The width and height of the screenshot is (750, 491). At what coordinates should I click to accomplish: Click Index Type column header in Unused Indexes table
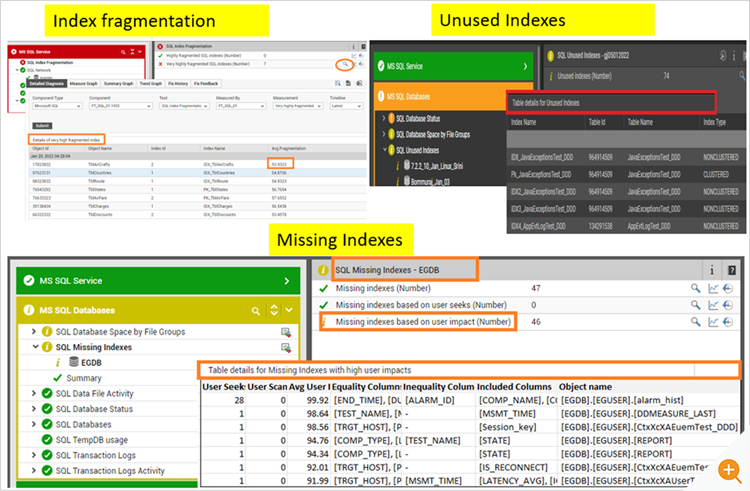pos(715,122)
